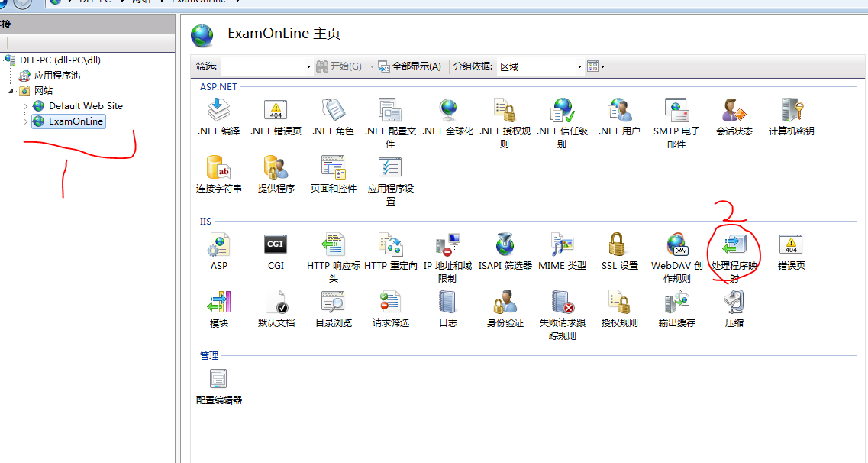Open the IIS 错误页 icon
Viewport: 868px width, 463px height.
792,244
